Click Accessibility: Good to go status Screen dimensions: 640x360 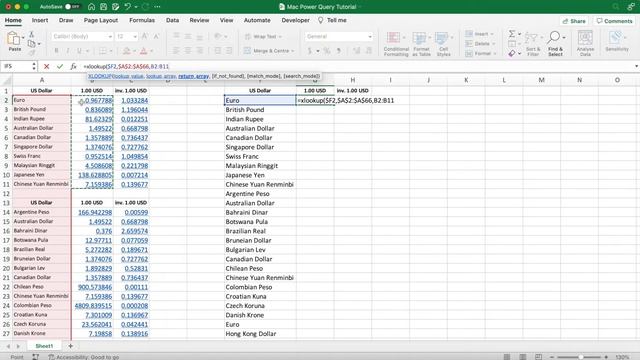click(x=84, y=357)
